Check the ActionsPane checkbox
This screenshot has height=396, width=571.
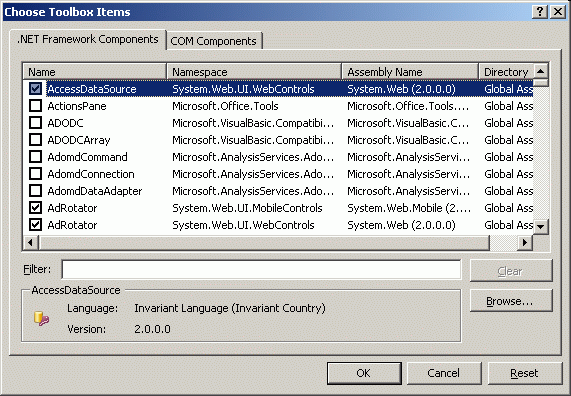click(35, 106)
